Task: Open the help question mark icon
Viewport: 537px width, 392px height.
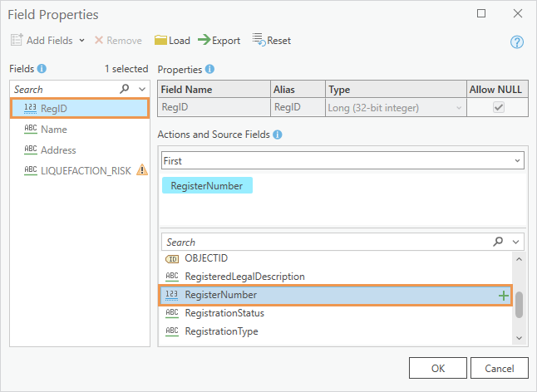Action: click(x=516, y=42)
